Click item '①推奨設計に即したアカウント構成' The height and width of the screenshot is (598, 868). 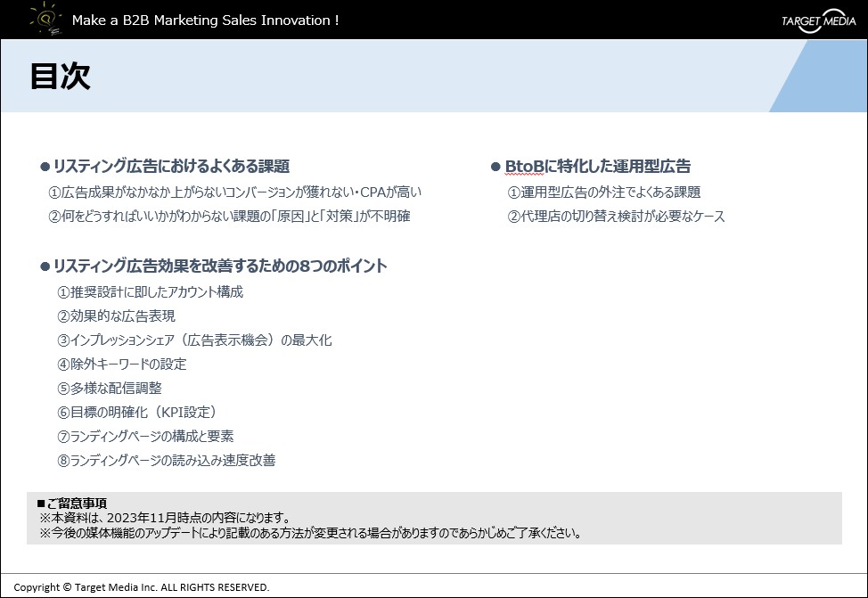pyautogui.click(x=150, y=291)
